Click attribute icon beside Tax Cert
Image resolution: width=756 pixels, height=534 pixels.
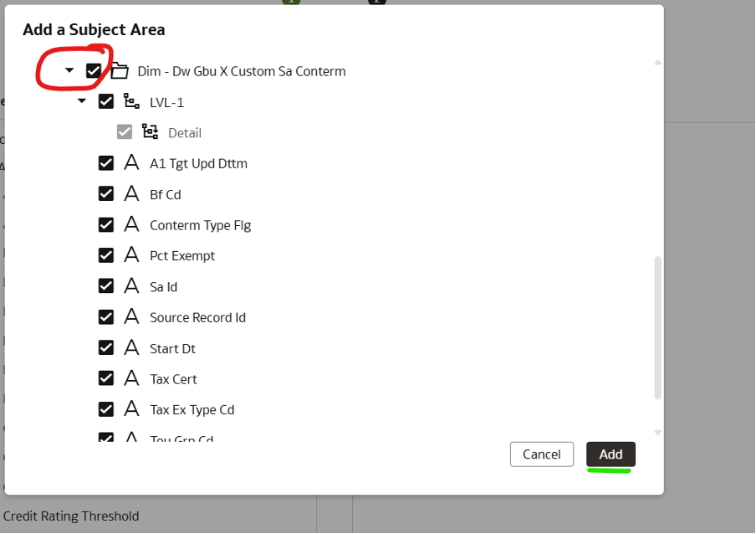pos(131,379)
